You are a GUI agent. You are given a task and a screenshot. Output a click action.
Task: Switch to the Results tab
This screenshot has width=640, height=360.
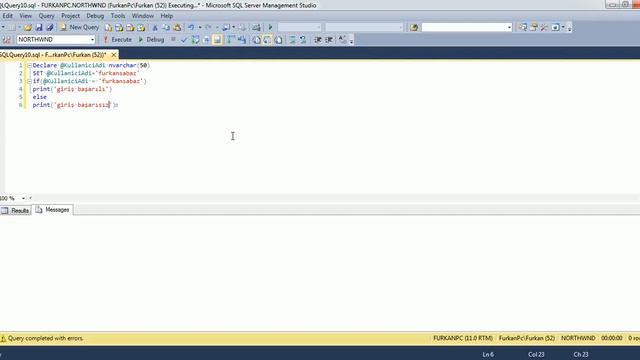click(16, 210)
